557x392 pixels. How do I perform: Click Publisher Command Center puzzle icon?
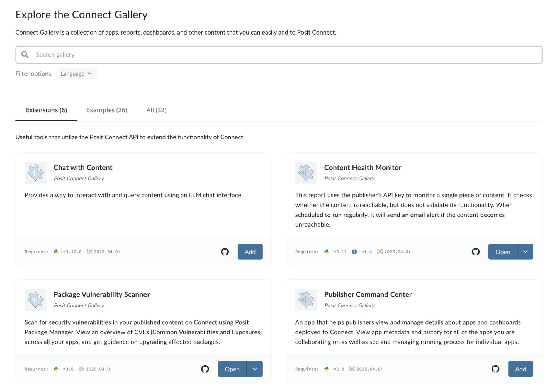(x=306, y=300)
